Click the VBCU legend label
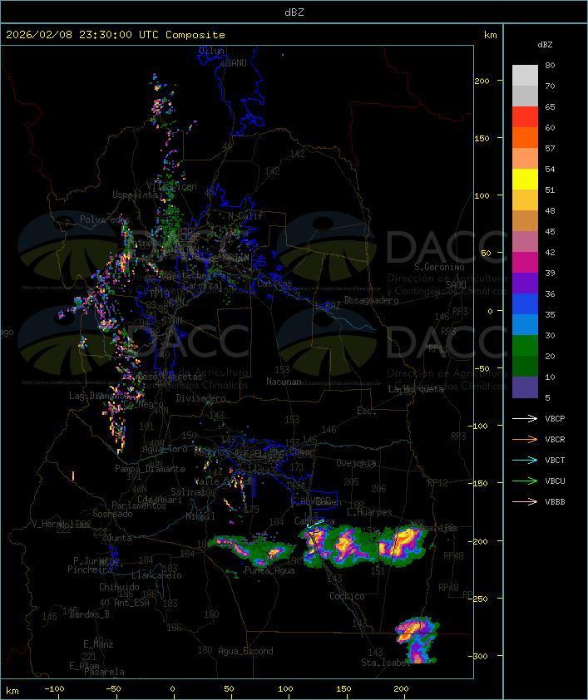This screenshot has height=700, width=588. click(x=555, y=481)
